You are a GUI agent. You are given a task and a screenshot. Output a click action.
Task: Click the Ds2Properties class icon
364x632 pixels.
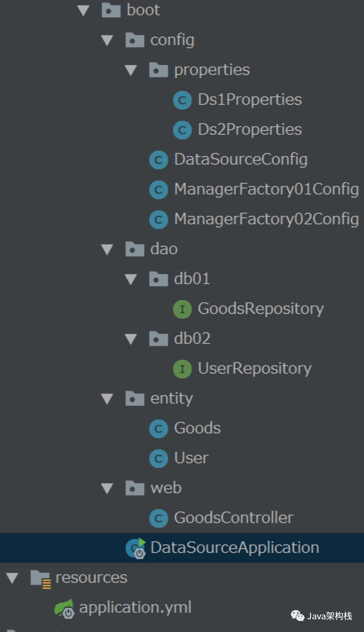click(x=182, y=130)
